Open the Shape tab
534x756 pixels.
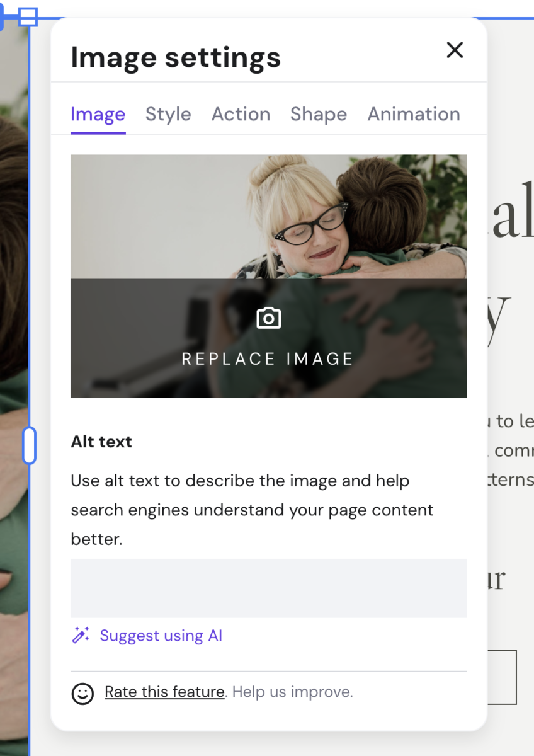[x=319, y=114]
